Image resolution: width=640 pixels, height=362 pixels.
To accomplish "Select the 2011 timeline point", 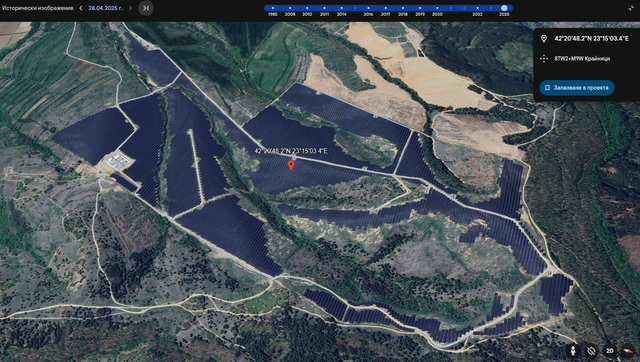I will tap(324, 8).
